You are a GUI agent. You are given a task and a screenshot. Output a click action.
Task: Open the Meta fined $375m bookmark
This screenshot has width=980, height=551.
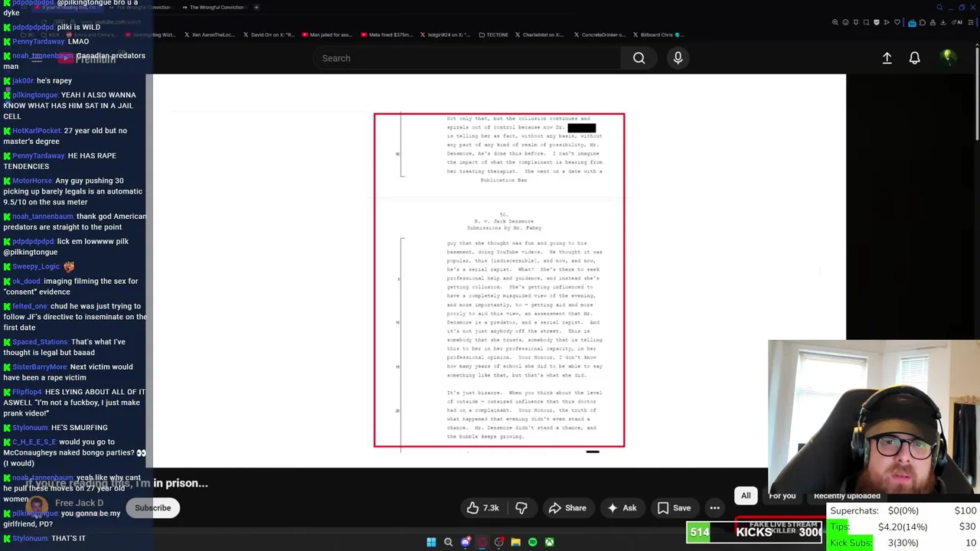pyautogui.click(x=387, y=34)
